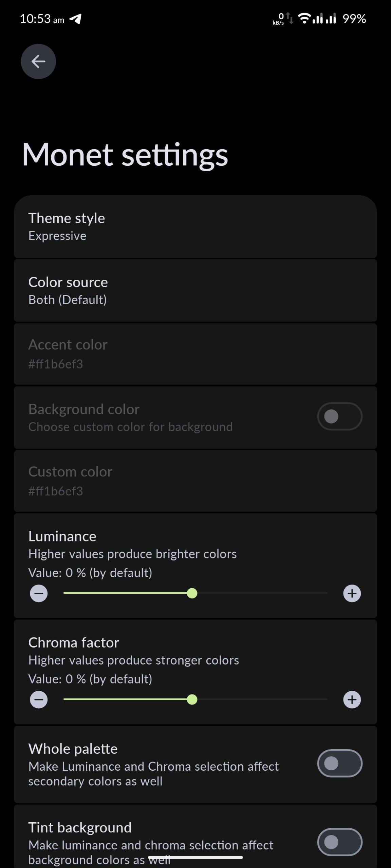This screenshot has width=391, height=868.
Task: Enable the Whole palette switch
Action: [x=340, y=763]
